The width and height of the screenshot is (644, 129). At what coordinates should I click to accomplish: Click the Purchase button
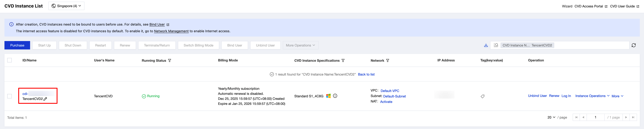click(17, 45)
